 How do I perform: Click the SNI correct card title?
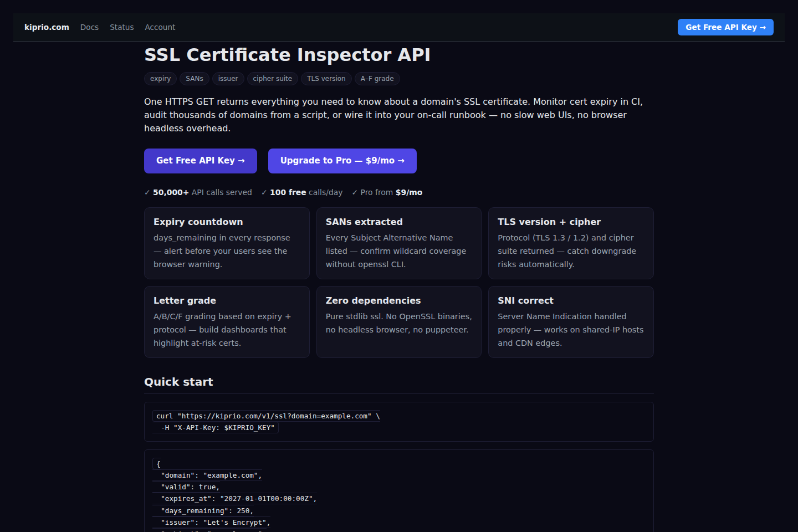click(525, 300)
